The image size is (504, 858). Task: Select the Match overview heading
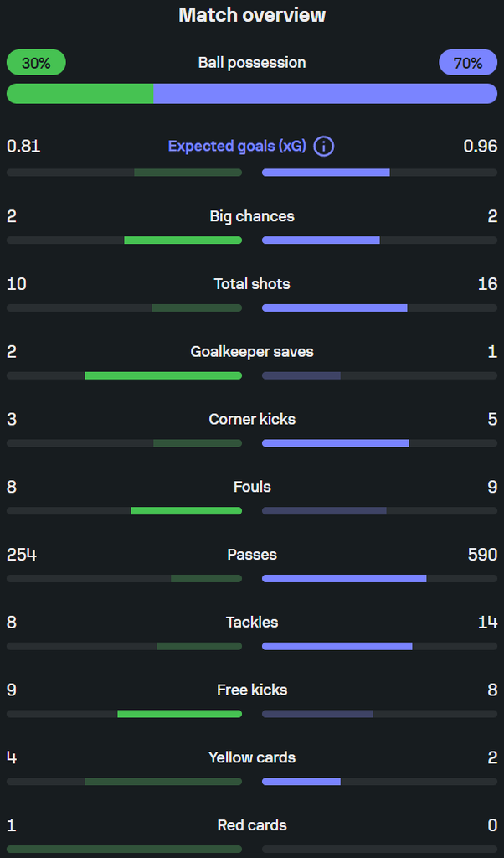pyautogui.click(x=252, y=15)
